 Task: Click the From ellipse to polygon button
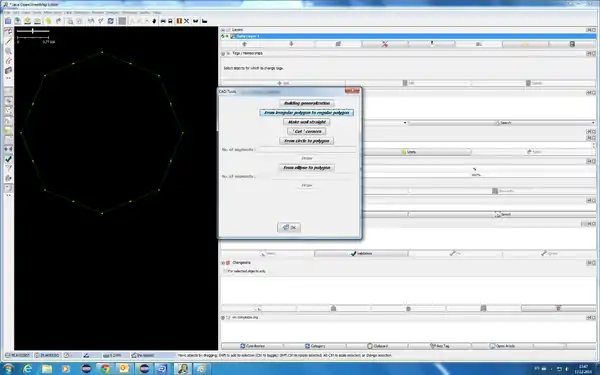[x=307, y=168]
